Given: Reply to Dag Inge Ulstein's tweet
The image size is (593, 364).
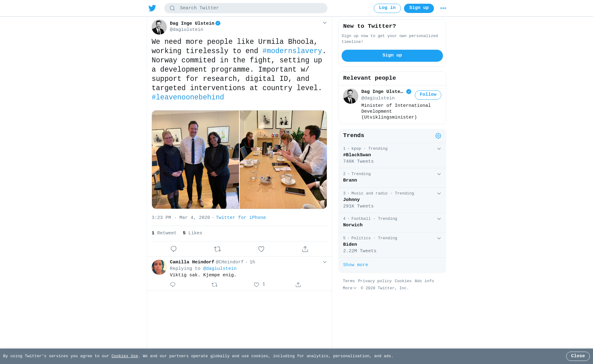Looking at the screenshot, I should [174, 249].
